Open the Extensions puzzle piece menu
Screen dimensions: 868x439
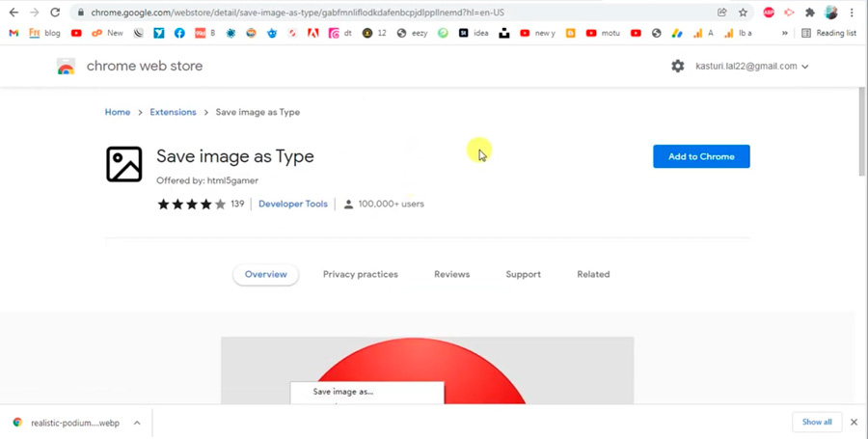(810, 13)
